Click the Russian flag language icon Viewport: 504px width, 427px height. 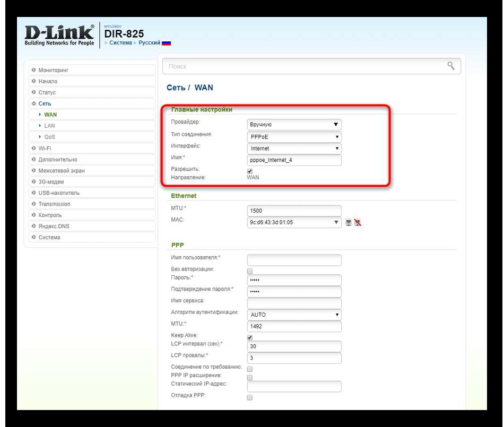pos(166,43)
